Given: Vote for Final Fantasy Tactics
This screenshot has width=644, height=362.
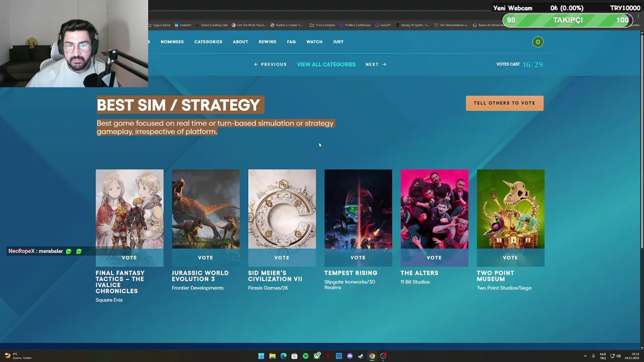Looking at the screenshot, I should tap(129, 257).
